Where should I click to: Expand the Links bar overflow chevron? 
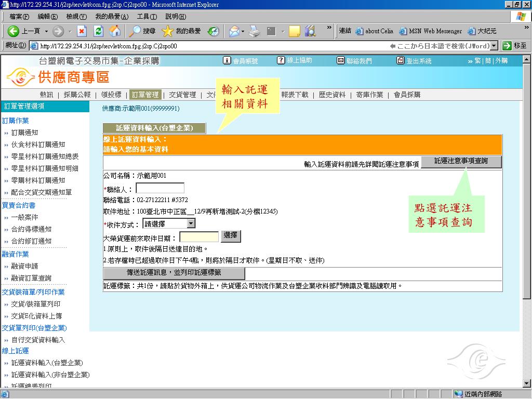click(526, 28)
